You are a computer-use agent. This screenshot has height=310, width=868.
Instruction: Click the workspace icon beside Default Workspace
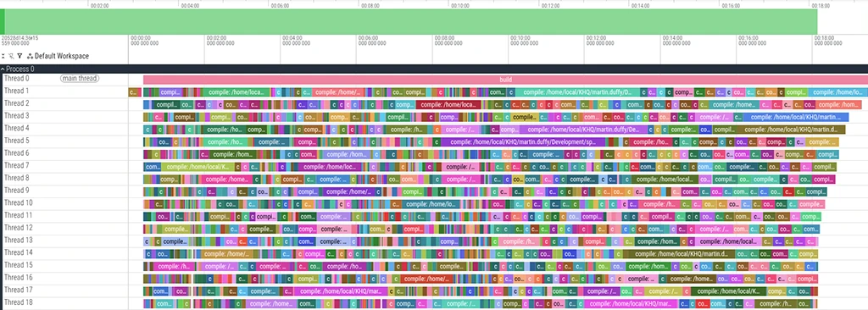point(30,56)
